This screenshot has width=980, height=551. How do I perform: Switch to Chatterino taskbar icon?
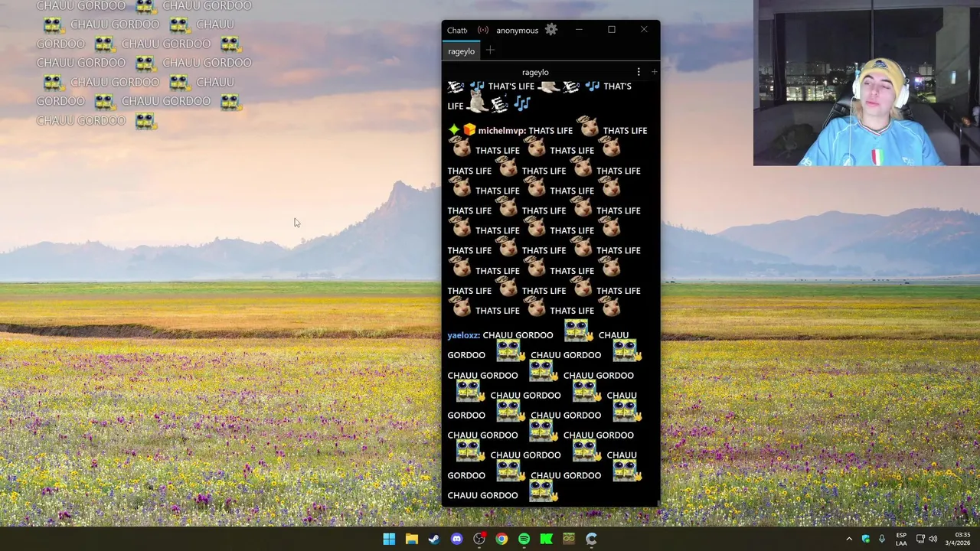click(591, 539)
